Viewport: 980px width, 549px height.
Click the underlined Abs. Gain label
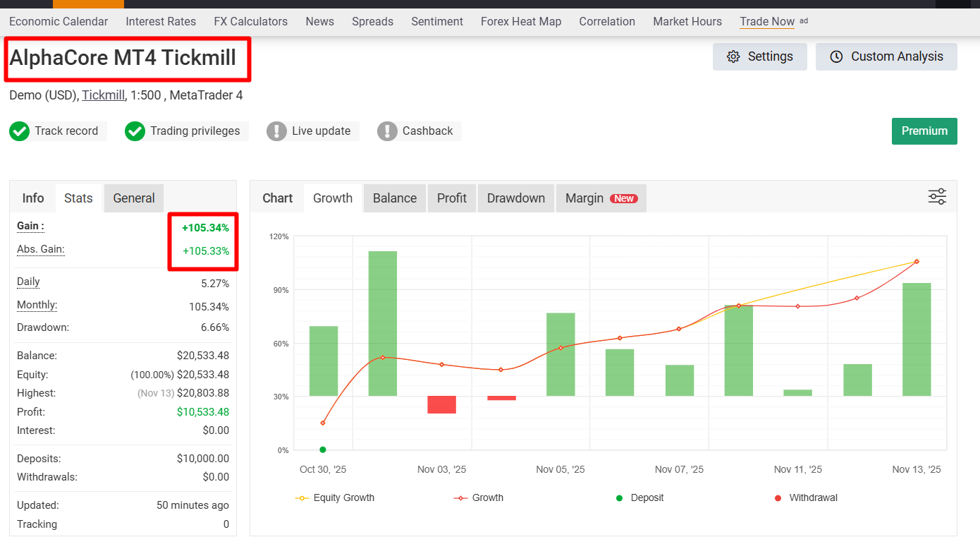pyautogui.click(x=41, y=249)
